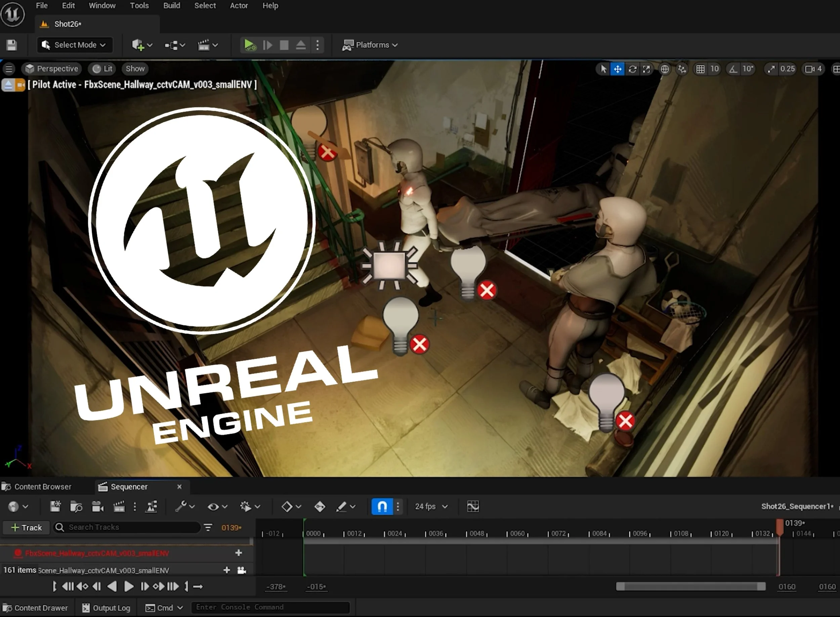Open the Content Drawer
Screen dimensions: 840x617
pyautogui.click(x=36, y=607)
